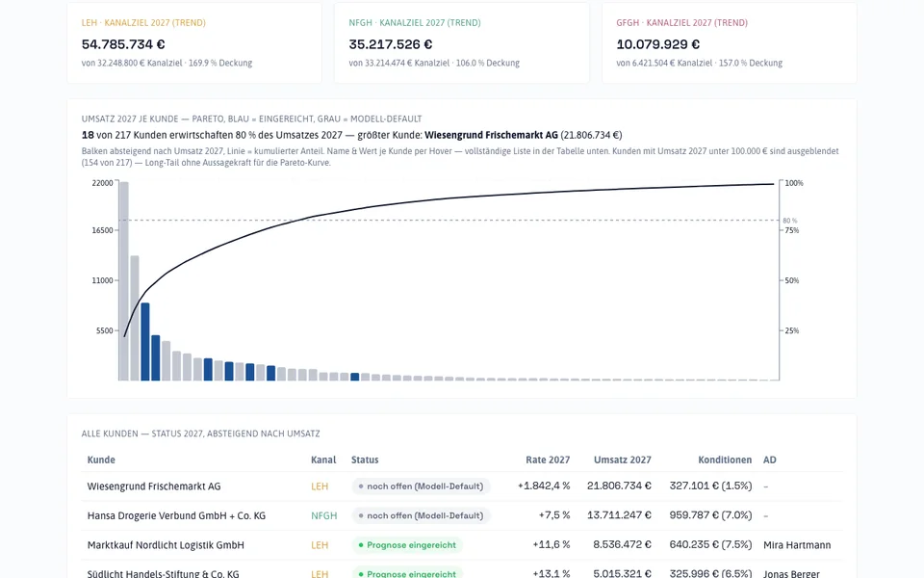Sort table by Rate 2027 header
This screenshot has width=924, height=578.
coord(548,460)
